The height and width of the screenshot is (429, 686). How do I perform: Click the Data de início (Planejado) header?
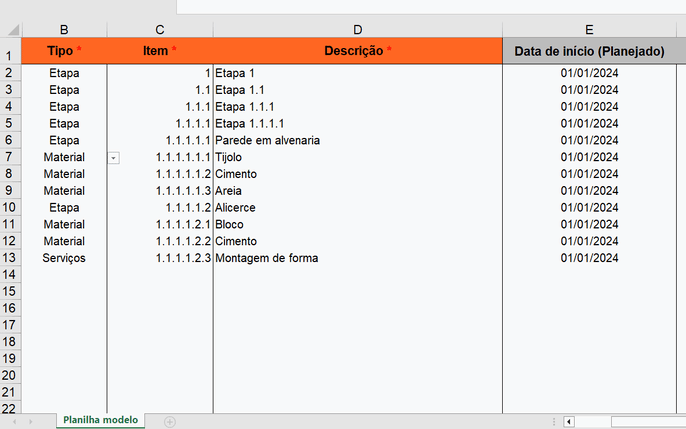tap(589, 51)
